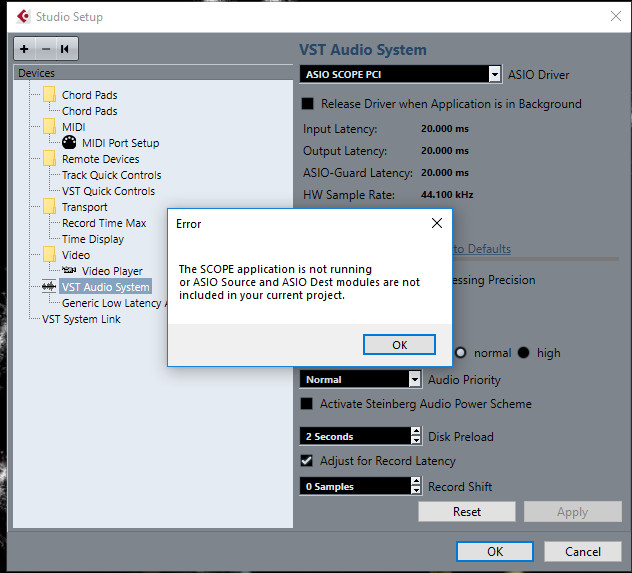Click the Add Device plus icon
The height and width of the screenshot is (573, 632).
tap(24, 49)
